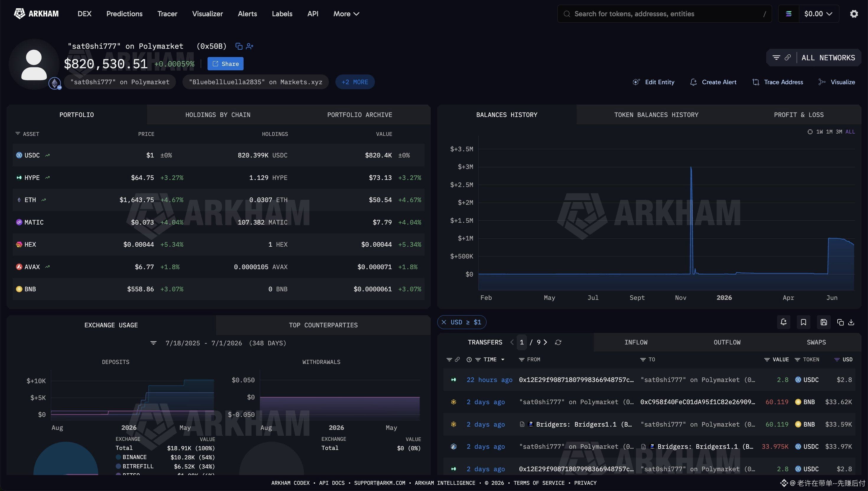Open the API DOCS footer link

tap(332, 483)
